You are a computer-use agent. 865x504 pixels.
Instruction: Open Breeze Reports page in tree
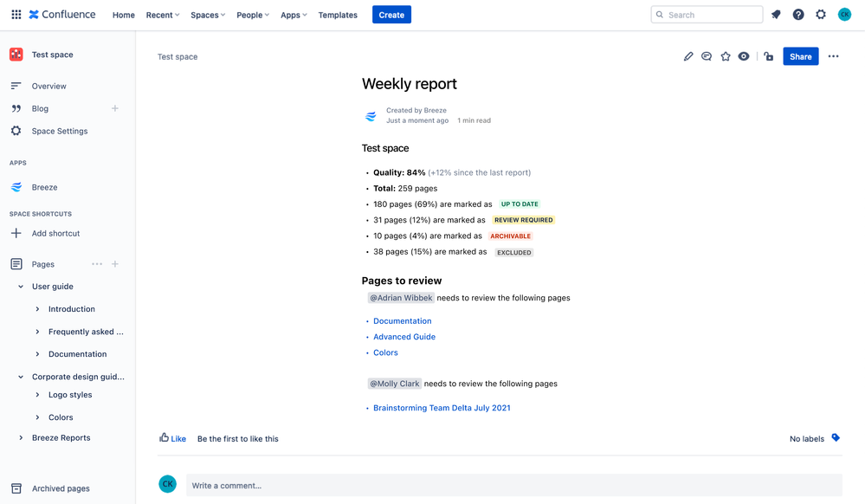pyautogui.click(x=61, y=438)
